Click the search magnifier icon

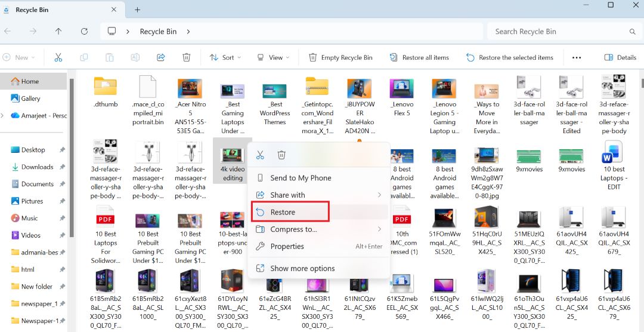[633, 32]
